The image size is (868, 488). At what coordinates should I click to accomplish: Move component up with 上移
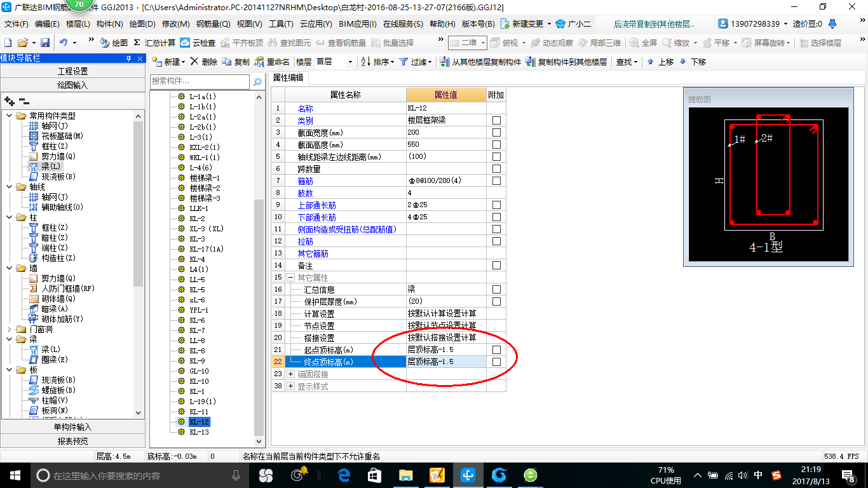660,62
